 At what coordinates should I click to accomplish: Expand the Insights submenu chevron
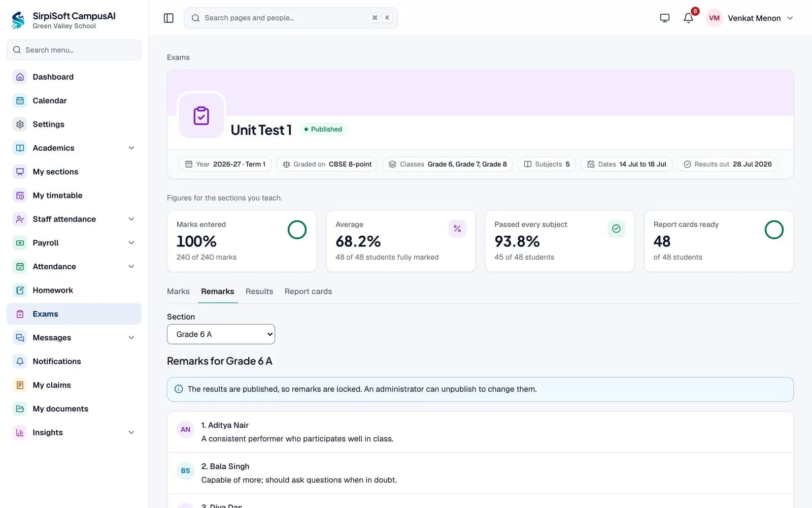131,432
